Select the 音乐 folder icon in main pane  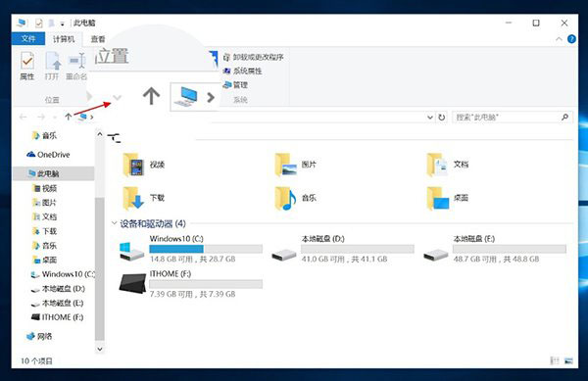pyautogui.click(x=285, y=198)
